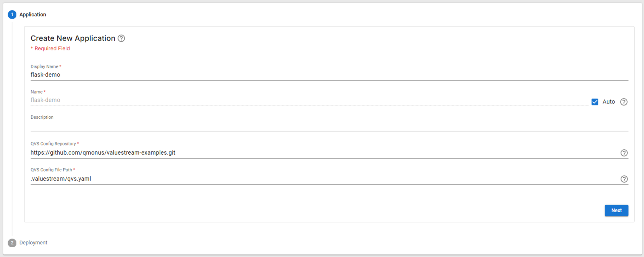The height and width of the screenshot is (257, 644).
Task: Click the QVS Config Repository field label
Action: (53, 144)
